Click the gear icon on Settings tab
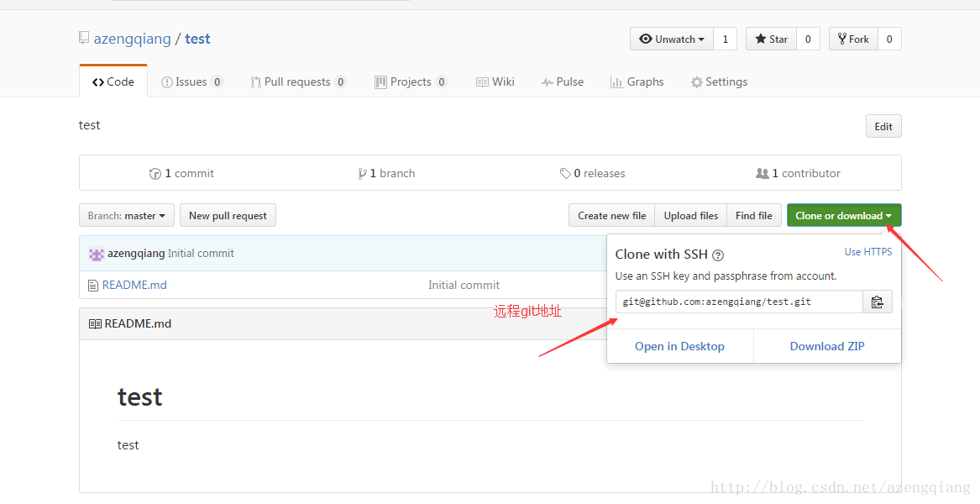Image resolution: width=980 pixels, height=504 pixels. (x=696, y=82)
